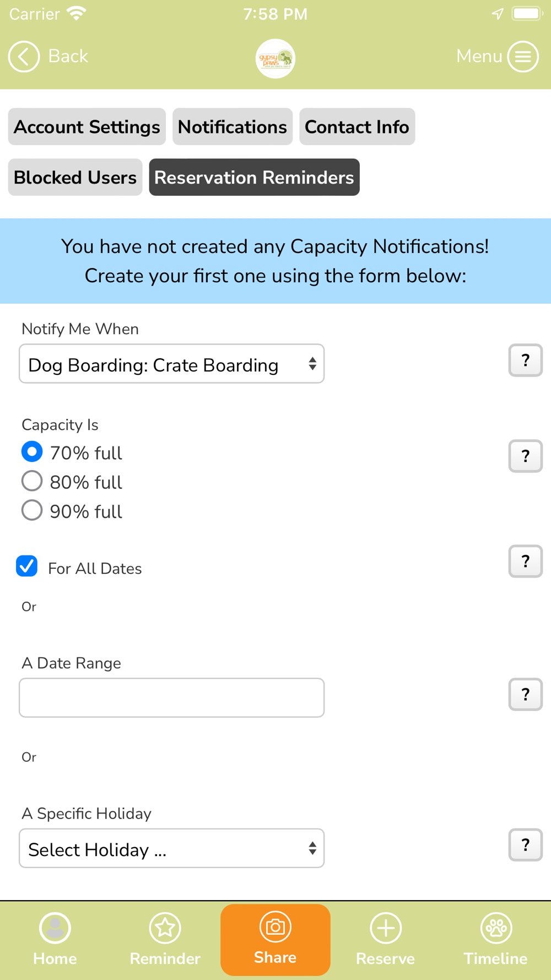Focus the A Date Range input field
Screen dimensions: 551x980
tap(171, 698)
